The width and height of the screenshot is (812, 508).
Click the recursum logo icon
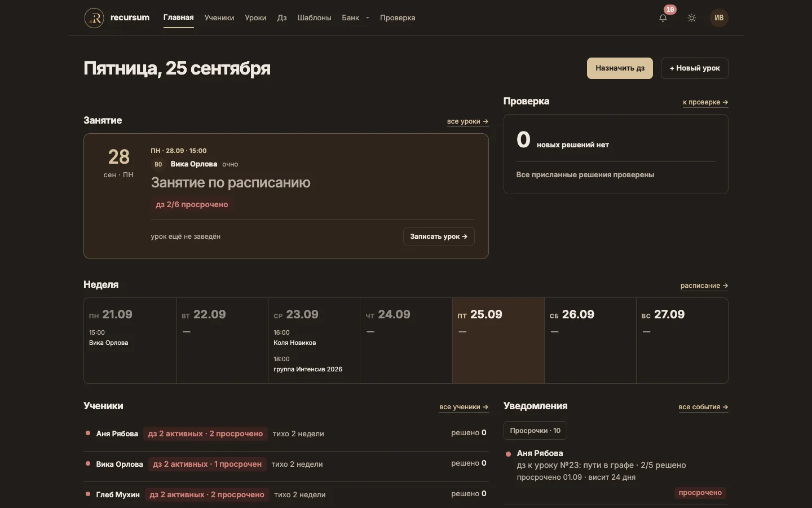(x=94, y=18)
